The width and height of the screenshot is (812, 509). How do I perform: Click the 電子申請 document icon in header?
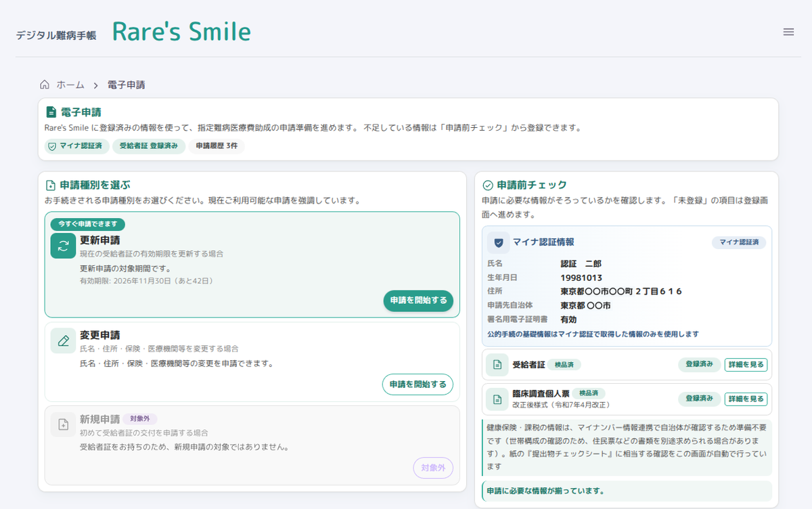[x=51, y=112]
